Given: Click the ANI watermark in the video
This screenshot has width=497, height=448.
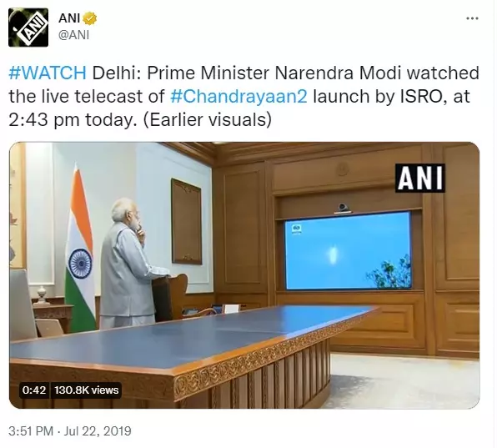Looking at the screenshot, I should coord(420,178).
